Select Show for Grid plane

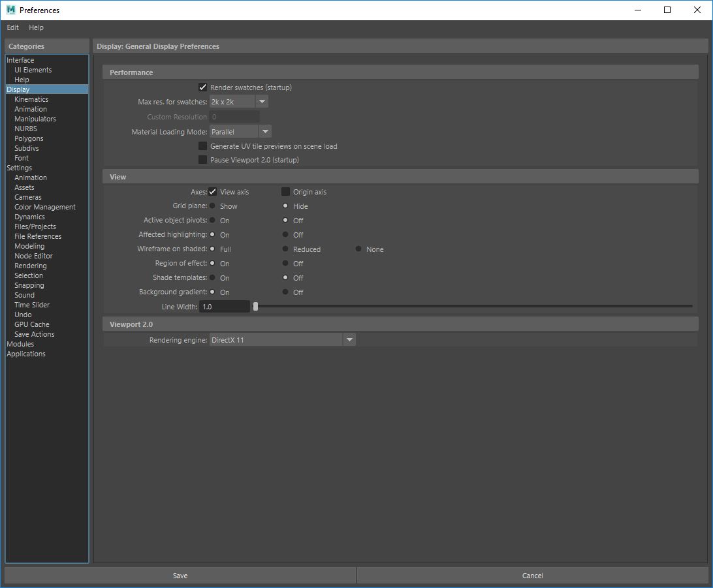[x=214, y=206]
